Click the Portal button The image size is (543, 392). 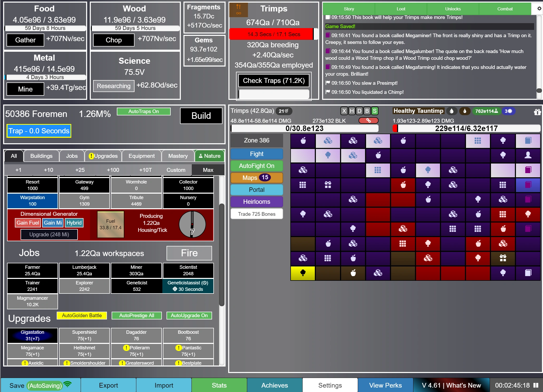(x=257, y=190)
